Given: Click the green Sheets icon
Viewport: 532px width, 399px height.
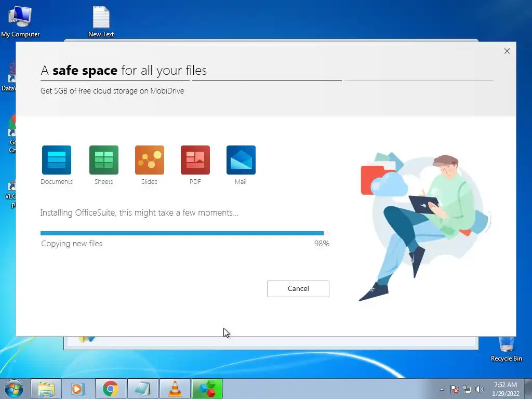Looking at the screenshot, I should (104, 160).
